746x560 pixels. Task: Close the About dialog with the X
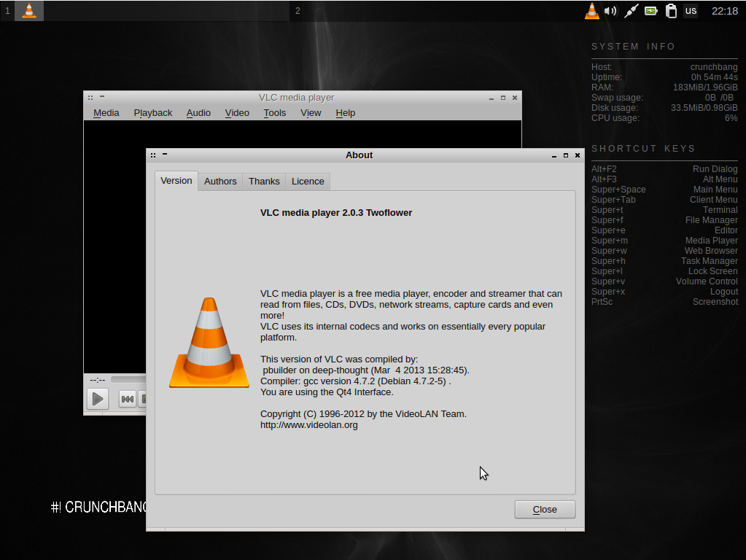[x=578, y=155]
